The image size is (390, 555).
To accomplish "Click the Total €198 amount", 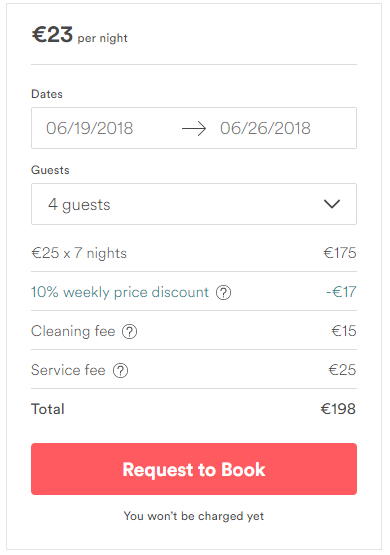I will tap(338, 409).
